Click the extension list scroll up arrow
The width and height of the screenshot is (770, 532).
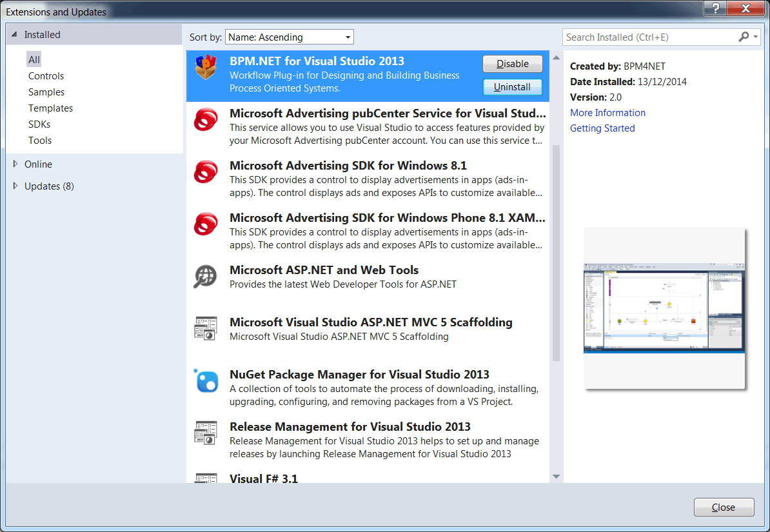tap(556, 57)
